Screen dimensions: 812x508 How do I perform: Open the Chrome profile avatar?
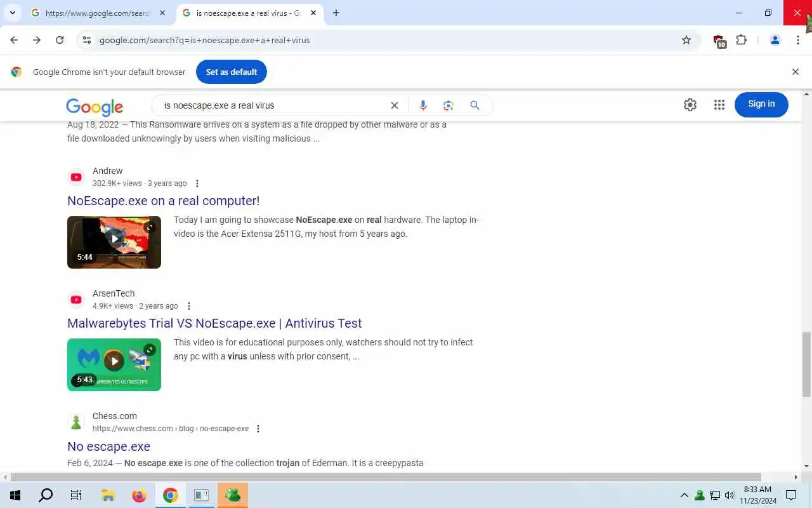click(775, 40)
